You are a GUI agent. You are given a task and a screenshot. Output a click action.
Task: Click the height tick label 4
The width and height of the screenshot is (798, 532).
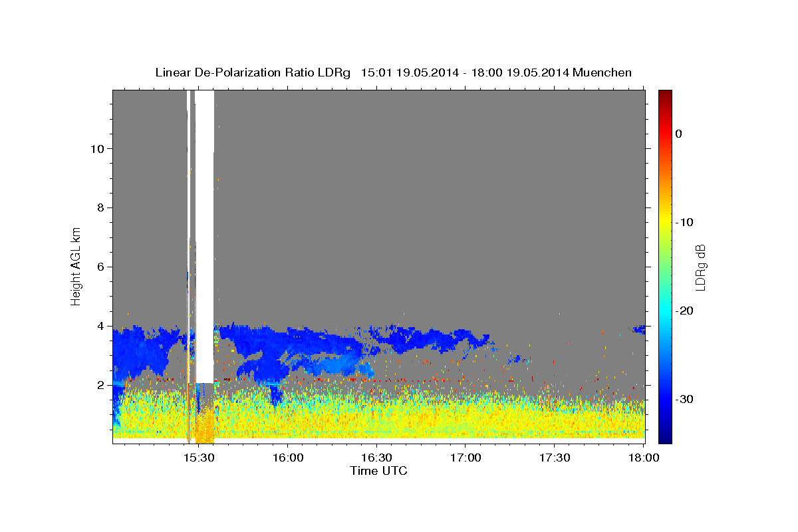click(x=99, y=326)
